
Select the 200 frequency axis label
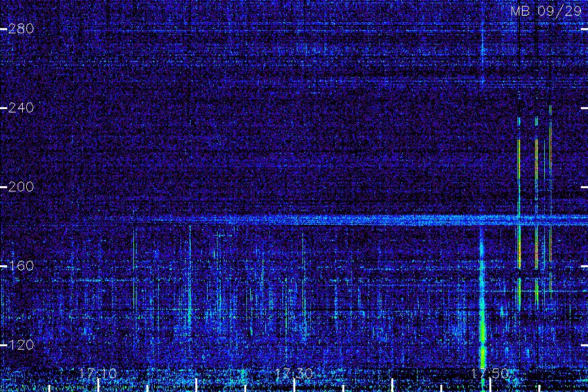coord(21,187)
